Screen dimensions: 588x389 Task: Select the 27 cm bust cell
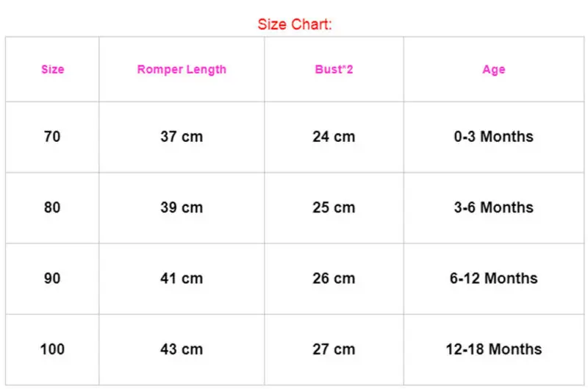click(334, 349)
